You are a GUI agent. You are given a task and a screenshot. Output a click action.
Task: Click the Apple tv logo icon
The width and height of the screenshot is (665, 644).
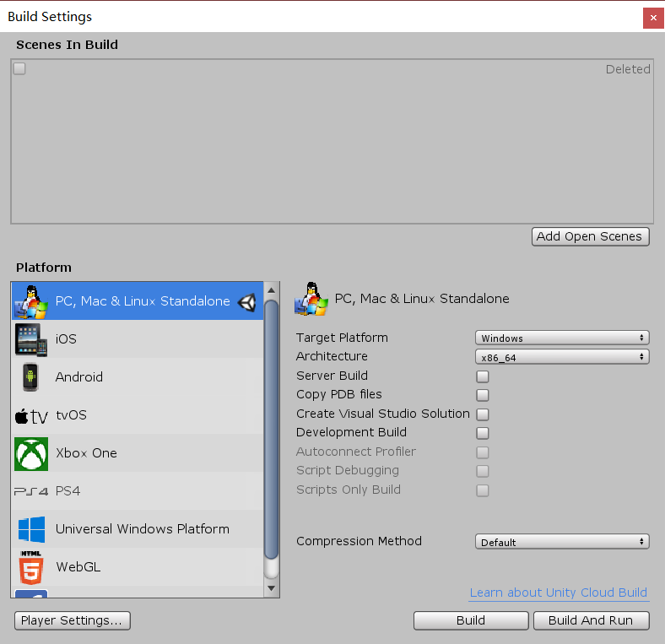[31, 416]
